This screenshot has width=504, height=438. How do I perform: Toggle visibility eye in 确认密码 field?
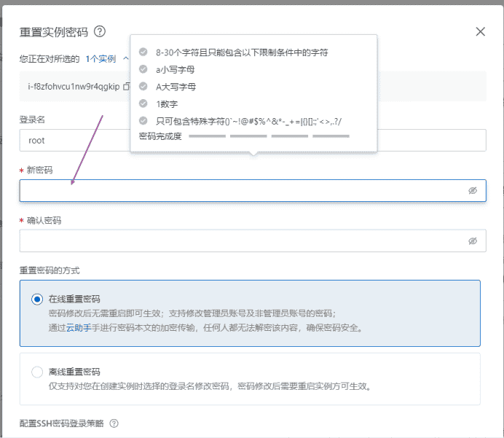point(472,240)
